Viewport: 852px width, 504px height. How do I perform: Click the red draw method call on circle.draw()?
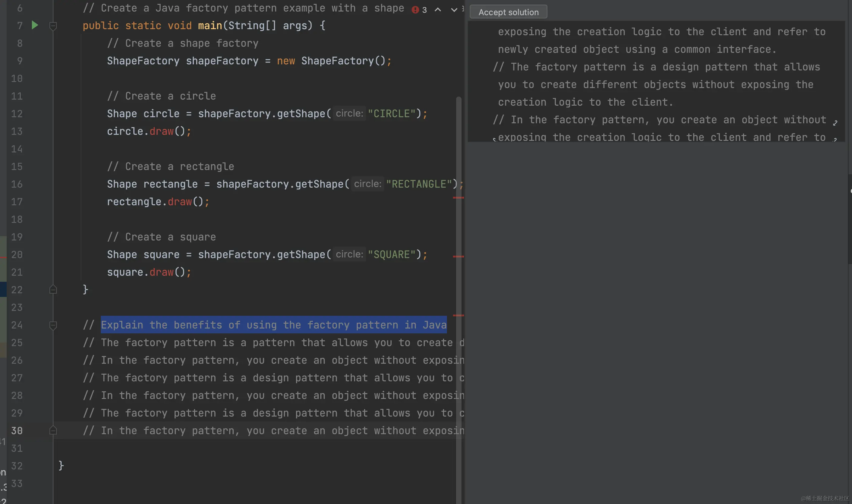pos(161,131)
